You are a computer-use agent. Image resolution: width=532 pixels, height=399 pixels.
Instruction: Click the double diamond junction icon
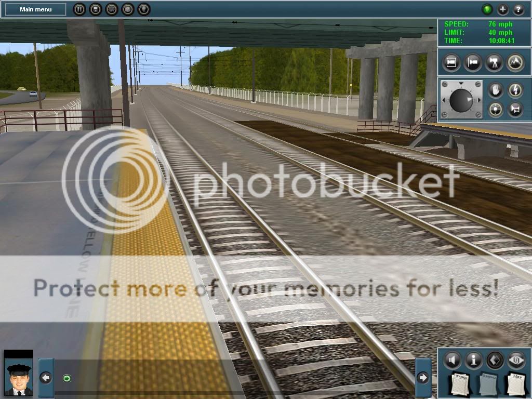495,360
